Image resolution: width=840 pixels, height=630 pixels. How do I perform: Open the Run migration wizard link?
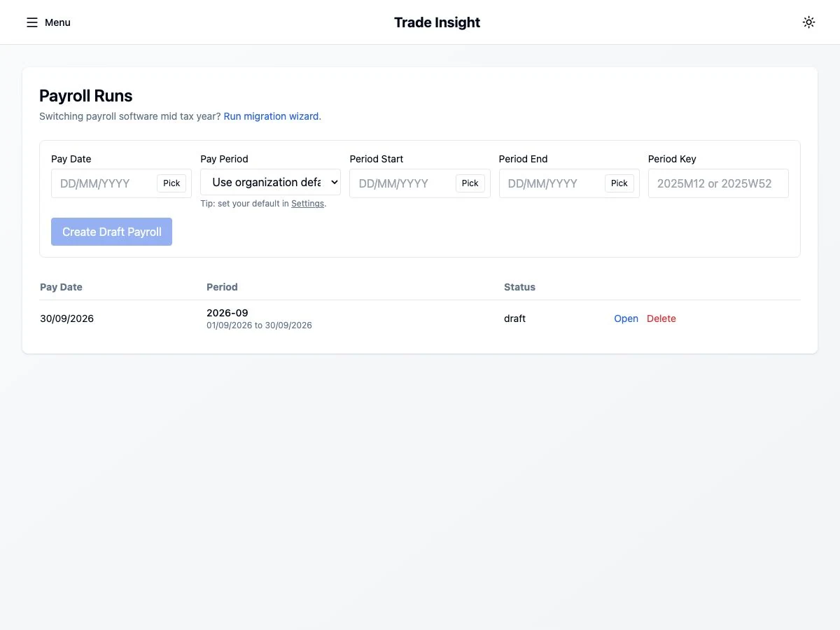(x=271, y=116)
